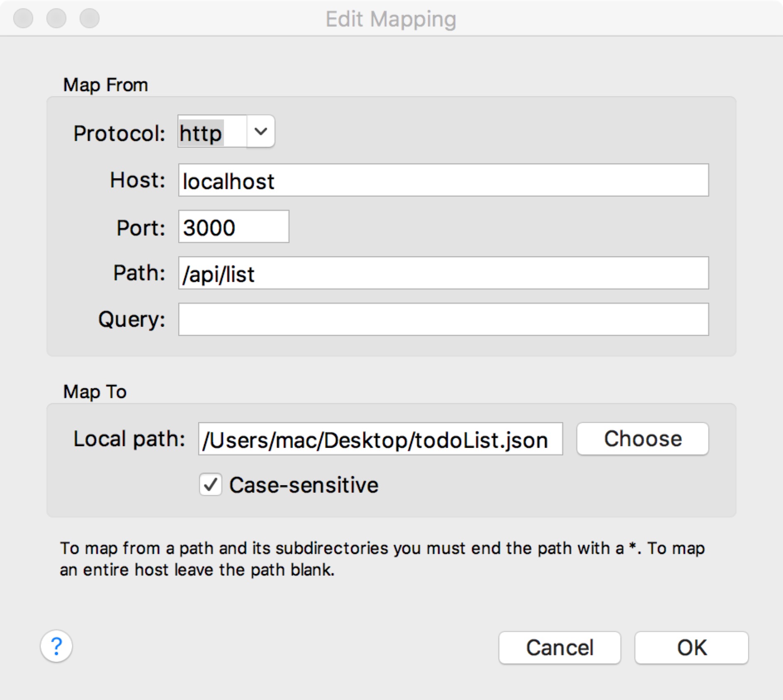Click the Map From section heading
783x700 pixels.
coord(105,85)
